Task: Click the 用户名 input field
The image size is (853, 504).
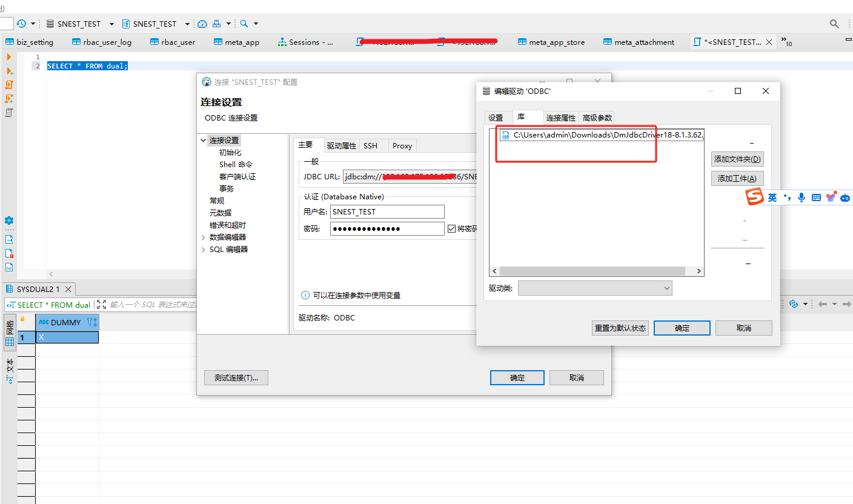Action: tap(388, 211)
